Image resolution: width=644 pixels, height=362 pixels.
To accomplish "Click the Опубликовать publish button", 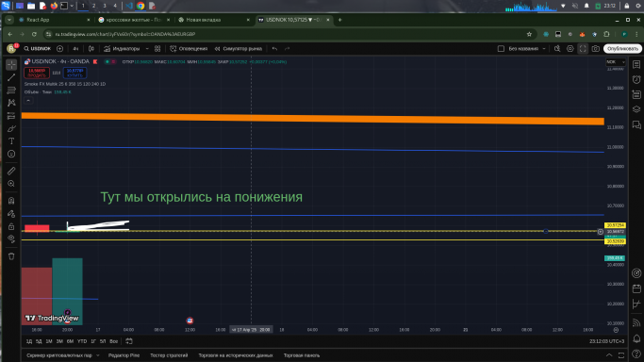I will (622, 48).
